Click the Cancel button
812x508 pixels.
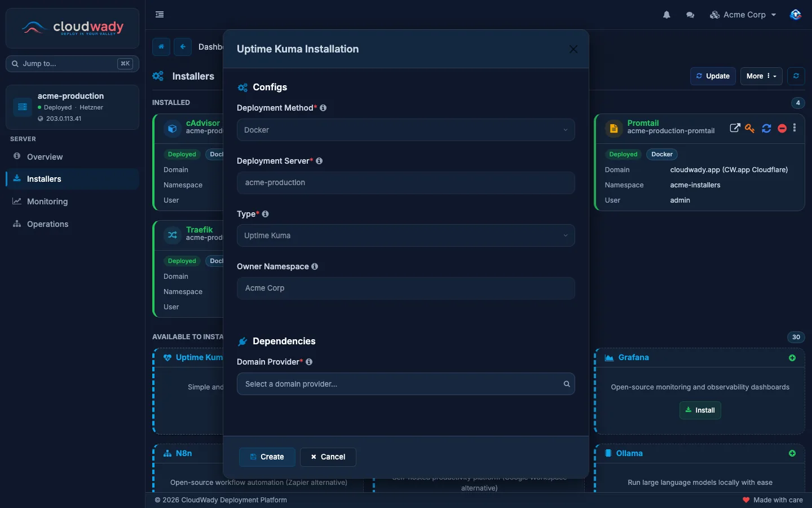coord(328,457)
